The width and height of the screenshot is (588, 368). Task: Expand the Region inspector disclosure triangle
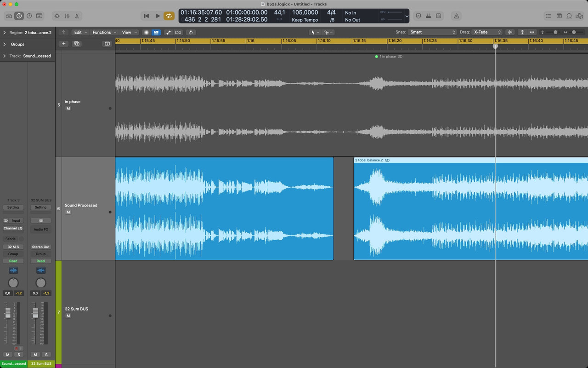coord(5,33)
